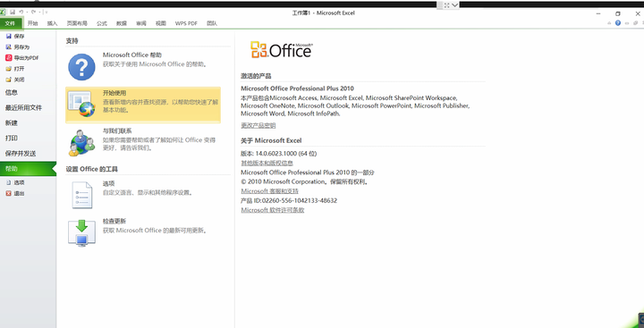
Task: Minimize the Excel window
Action: tap(598, 13)
